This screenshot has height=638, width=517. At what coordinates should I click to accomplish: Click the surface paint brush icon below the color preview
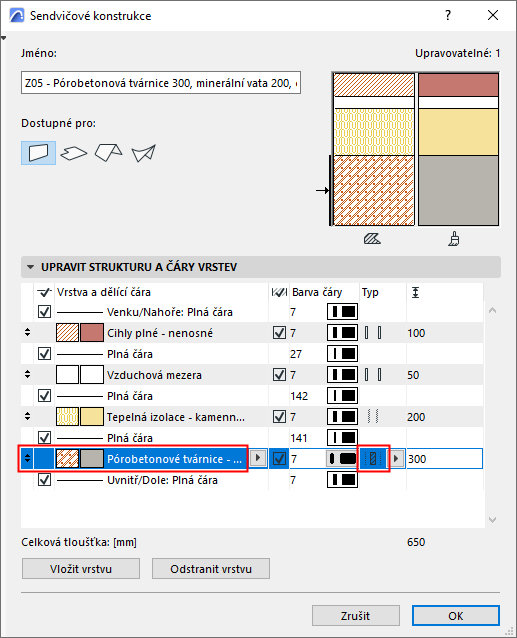coord(454,239)
